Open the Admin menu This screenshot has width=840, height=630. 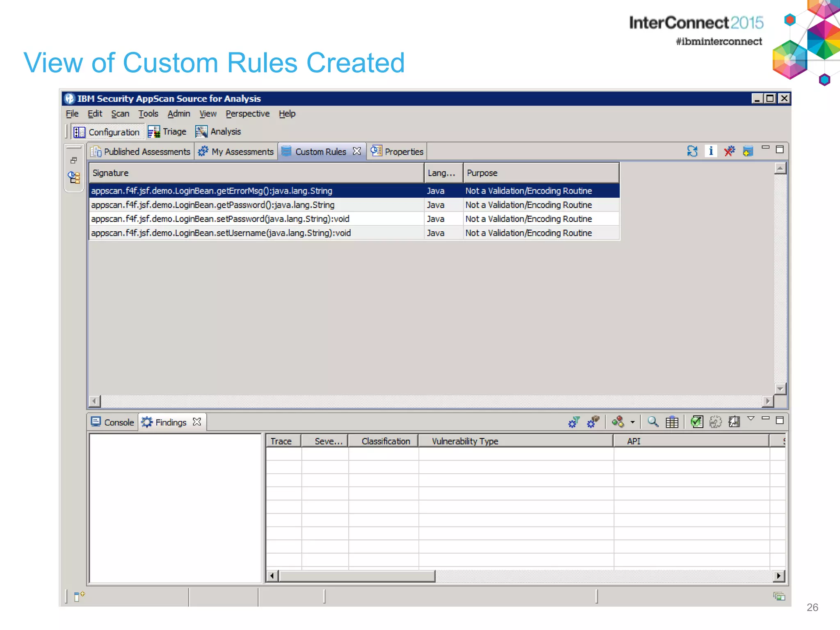pos(179,114)
